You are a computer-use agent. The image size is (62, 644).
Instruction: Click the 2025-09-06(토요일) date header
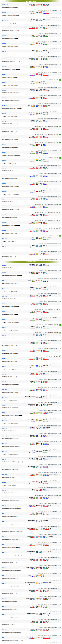(31, 262)
